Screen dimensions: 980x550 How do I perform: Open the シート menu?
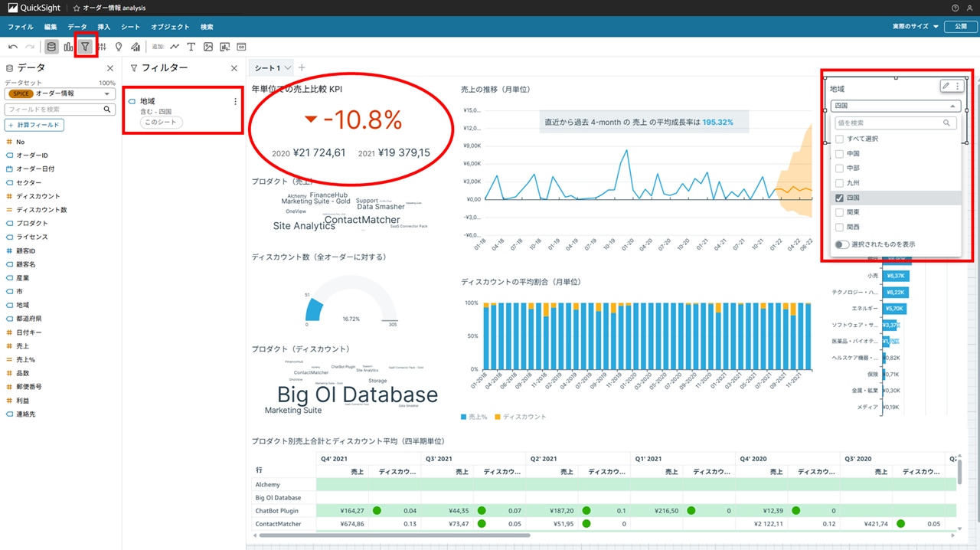point(131,27)
